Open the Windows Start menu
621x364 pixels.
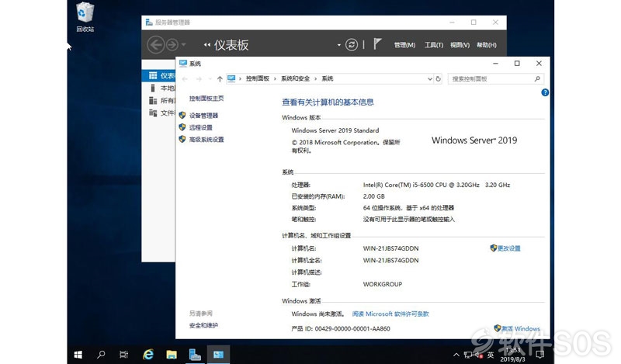click(78, 355)
